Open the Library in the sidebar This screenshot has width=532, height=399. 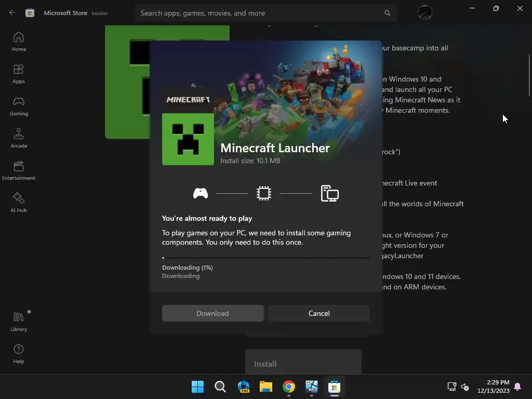pyautogui.click(x=19, y=321)
